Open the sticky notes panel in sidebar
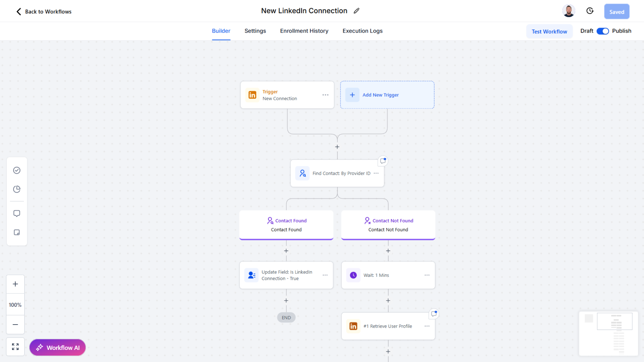This screenshot has height=362, width=644. pos(17,232)
